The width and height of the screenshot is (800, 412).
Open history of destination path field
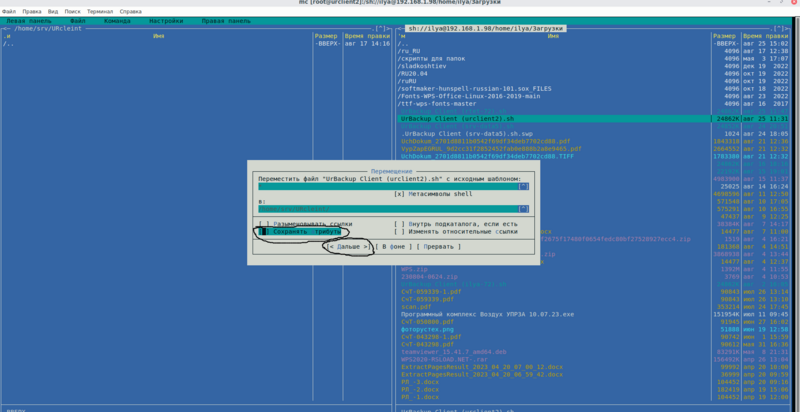pos(523,209)
